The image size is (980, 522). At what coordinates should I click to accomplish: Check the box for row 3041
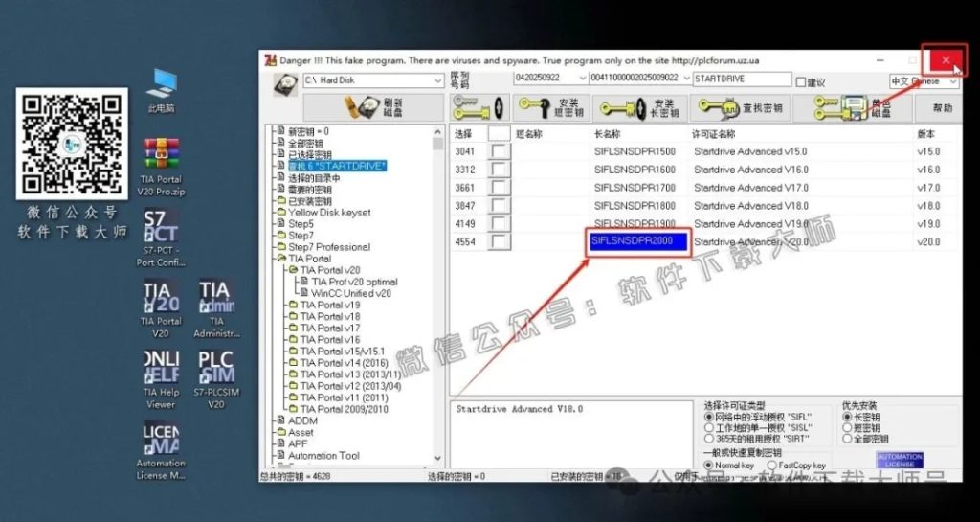500,151
